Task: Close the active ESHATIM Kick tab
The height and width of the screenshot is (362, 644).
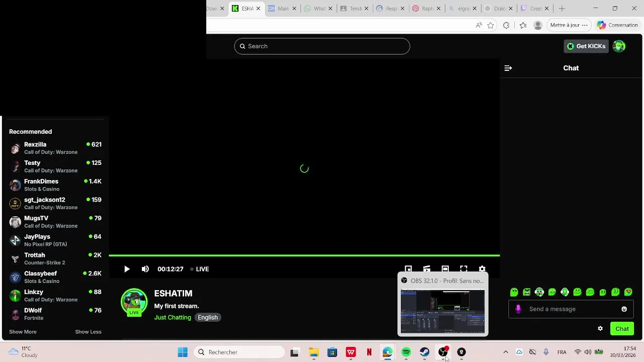Action: [x=258, y=9]
